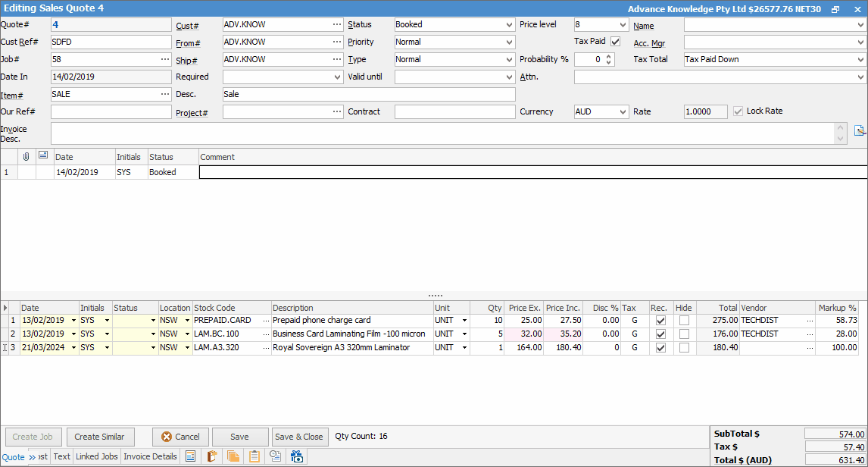Image resolution: width=868 pixels, height=467 pixels.
Task: Click the Create Similar button
Action: coord(100,437)
